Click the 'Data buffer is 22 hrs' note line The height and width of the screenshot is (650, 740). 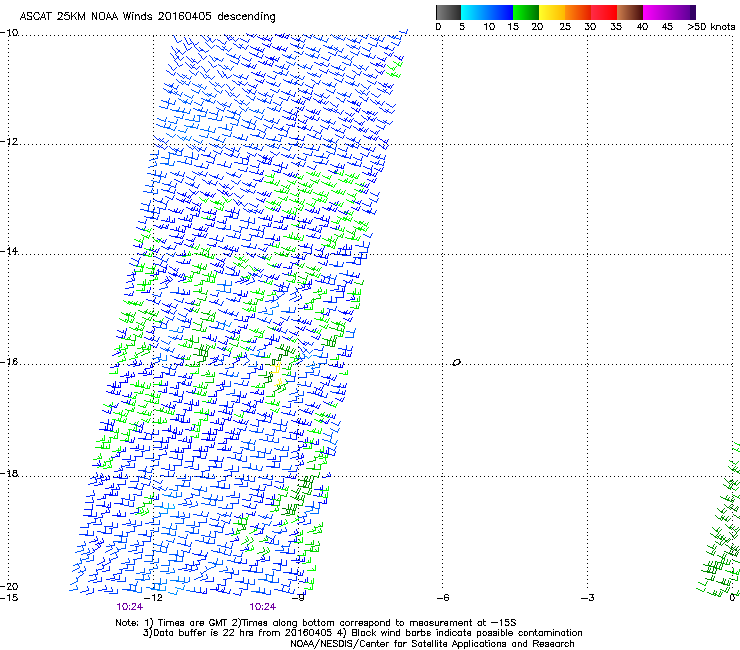pyautogui.click(x=362, y=633)
